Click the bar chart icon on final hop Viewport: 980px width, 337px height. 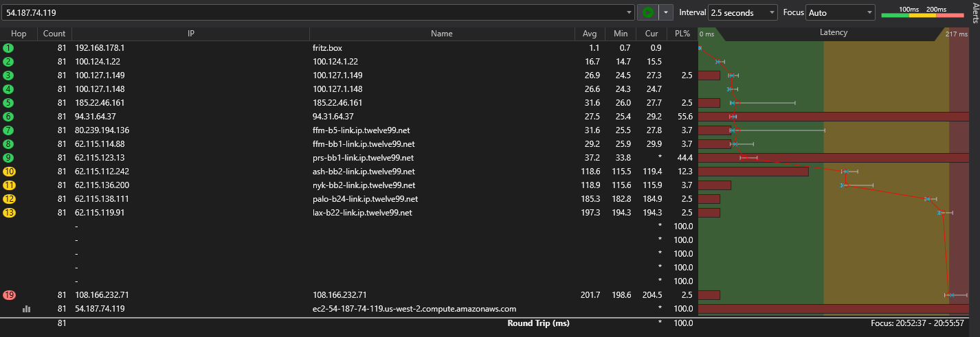tap(27, 309)
